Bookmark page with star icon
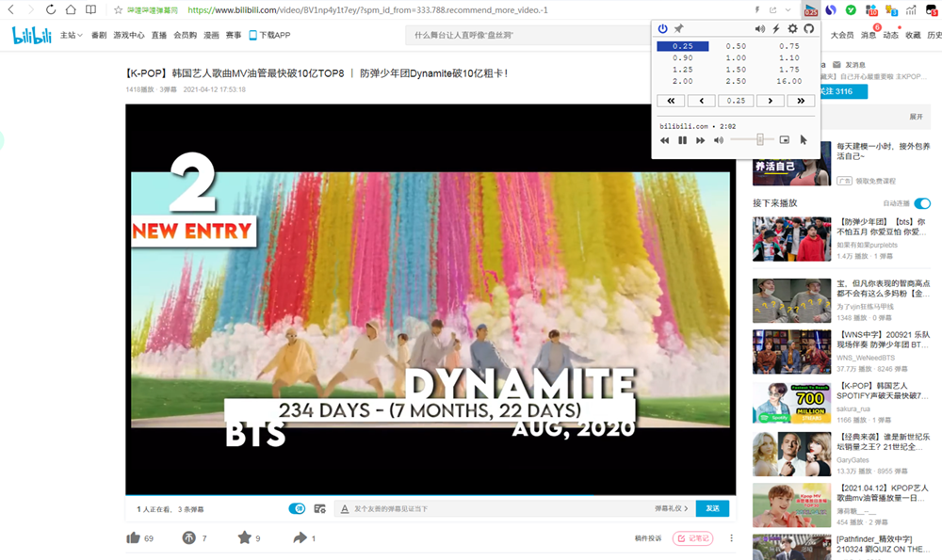942x560 pixels. tap(119, 10)
